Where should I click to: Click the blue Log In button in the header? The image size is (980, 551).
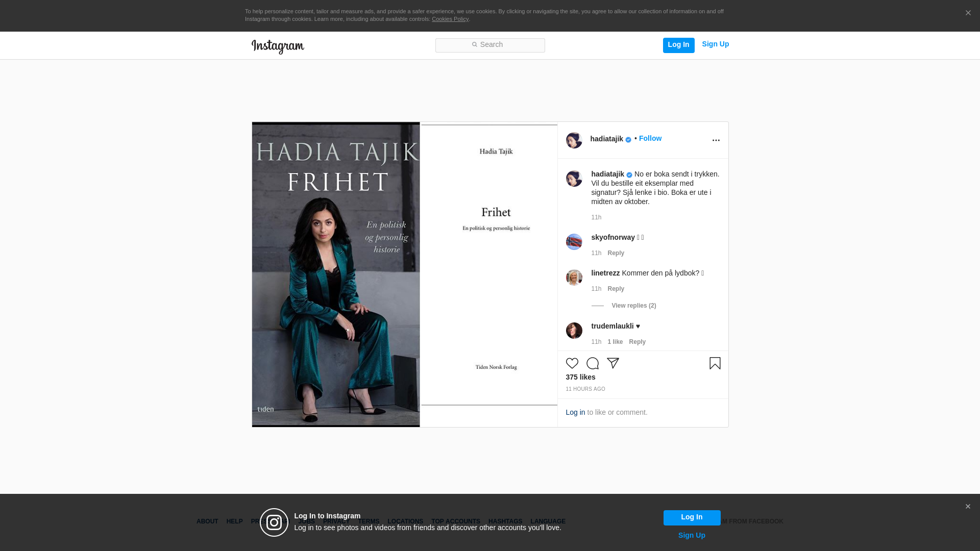pyautogui.click(x=678, y=45)
